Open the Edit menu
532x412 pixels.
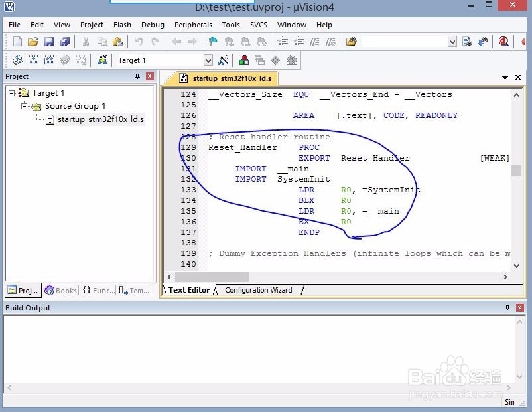pos(37,25)
